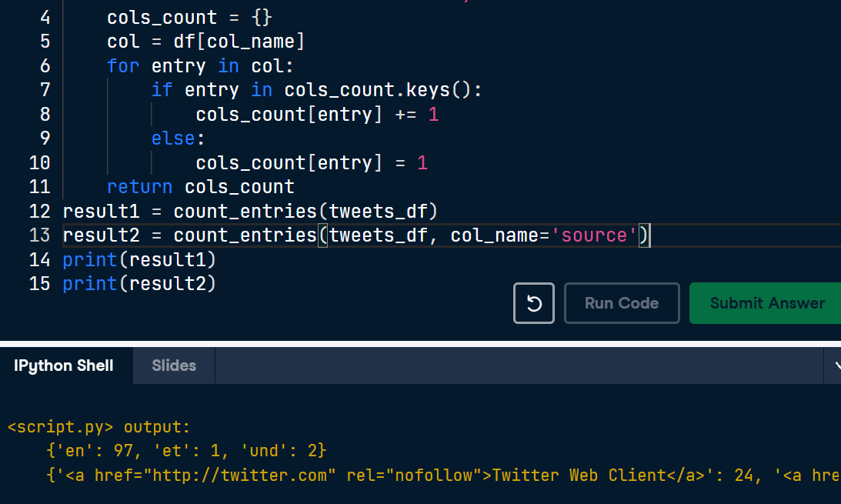Click line number 4 in gutter
Image resolution: width=841 pixels, height=504 pixels.
[45, 18]
